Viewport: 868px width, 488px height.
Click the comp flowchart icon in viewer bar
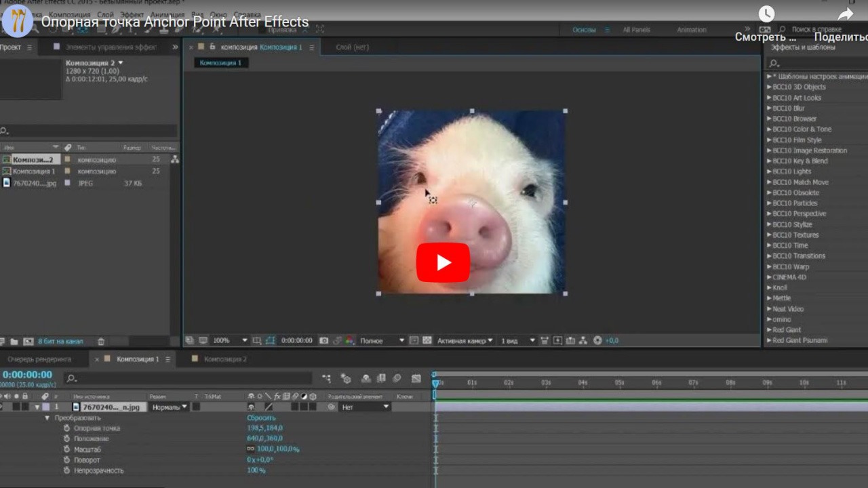click(583, 340)
